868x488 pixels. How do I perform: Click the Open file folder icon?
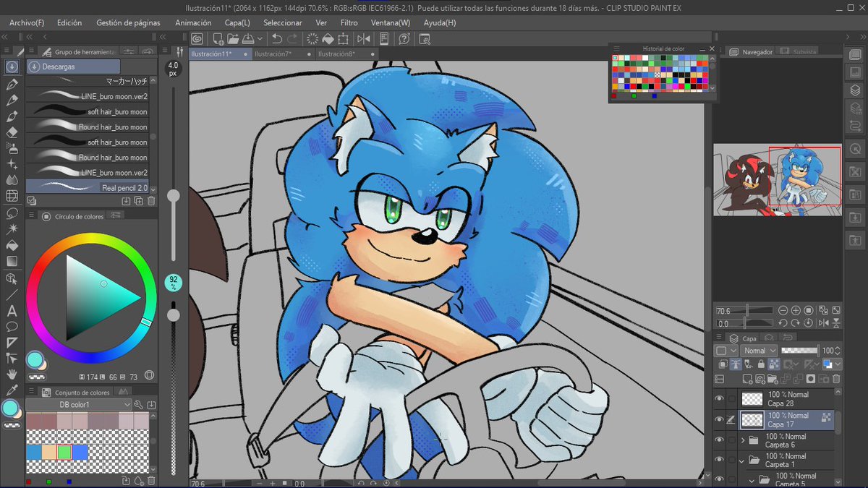tap(234, 38)
